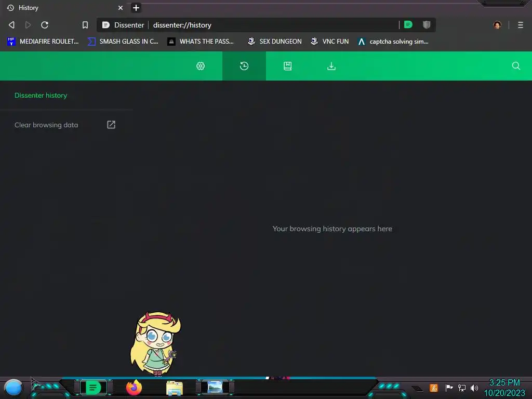Open MEDIAFIRE ROULET... bookmark
This screenshot has width=532, height=399.
pos(43,42)
